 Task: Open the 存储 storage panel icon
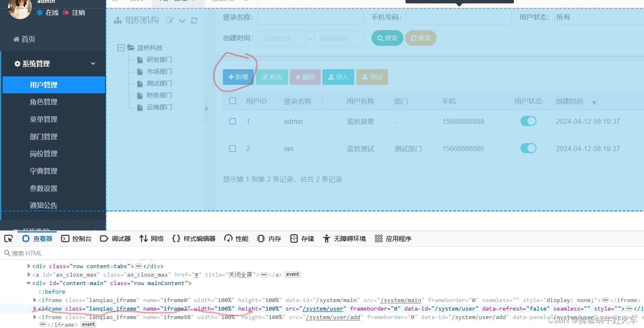click(294, 238)
